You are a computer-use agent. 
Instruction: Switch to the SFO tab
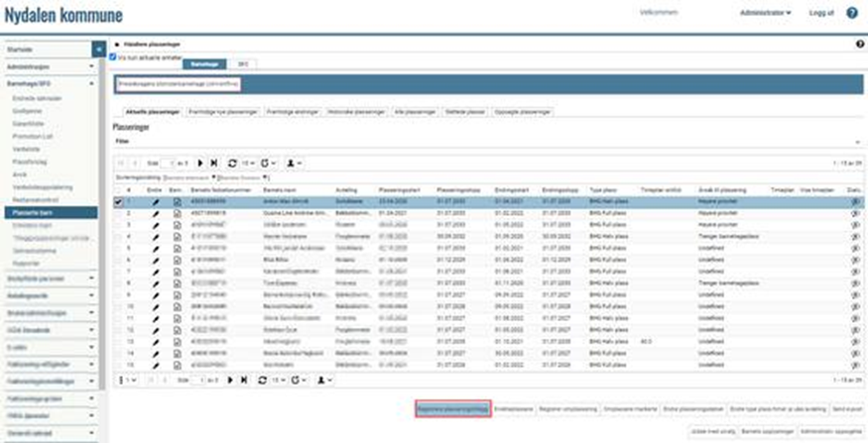[x=243, y=63]
